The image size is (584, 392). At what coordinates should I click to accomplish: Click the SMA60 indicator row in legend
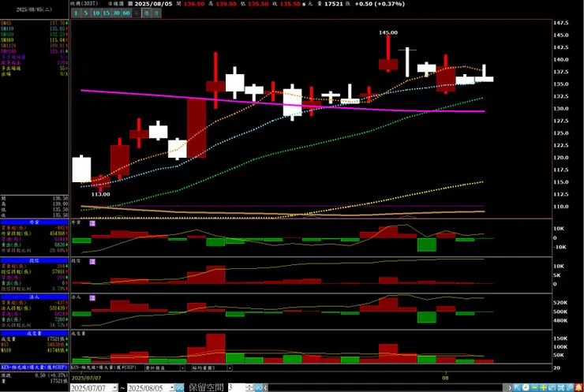34,40
